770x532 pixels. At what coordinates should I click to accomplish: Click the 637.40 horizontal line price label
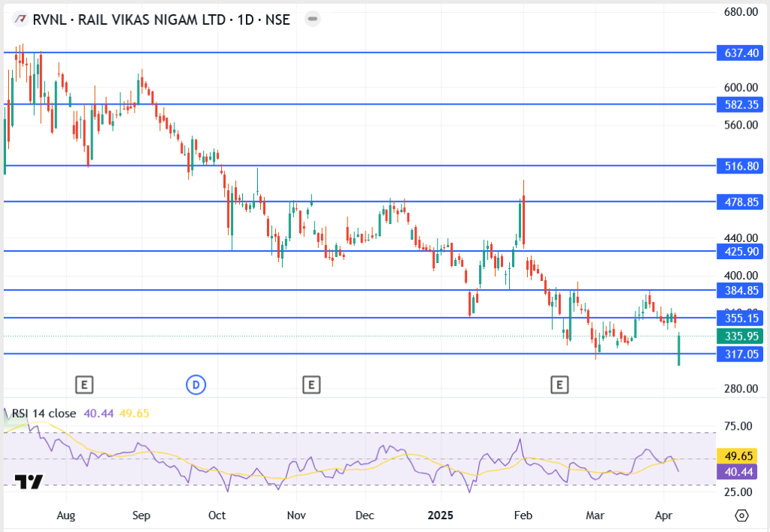[x=740, y=53]
